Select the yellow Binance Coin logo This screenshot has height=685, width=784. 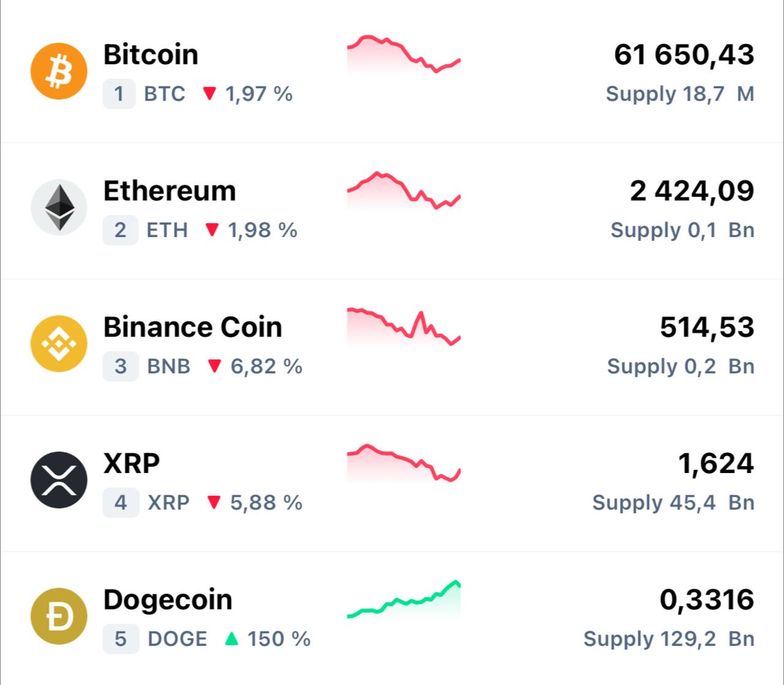tap(59, 344)
